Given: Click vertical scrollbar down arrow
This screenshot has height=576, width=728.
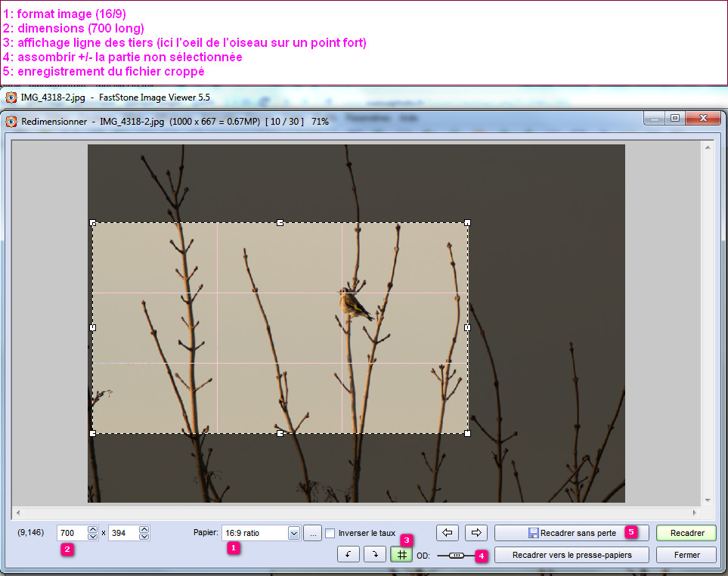Looking at the screenshot, I should click(708, 500).
